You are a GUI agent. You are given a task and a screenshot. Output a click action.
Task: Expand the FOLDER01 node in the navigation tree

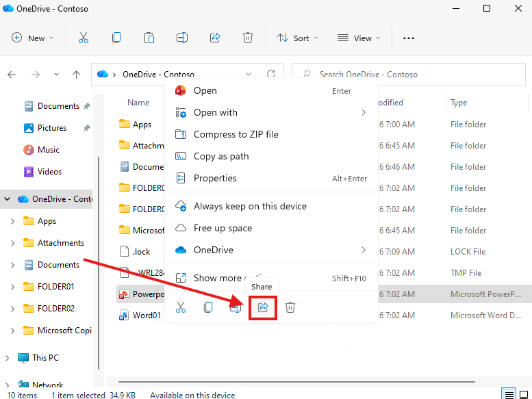(x=12, y=287)
